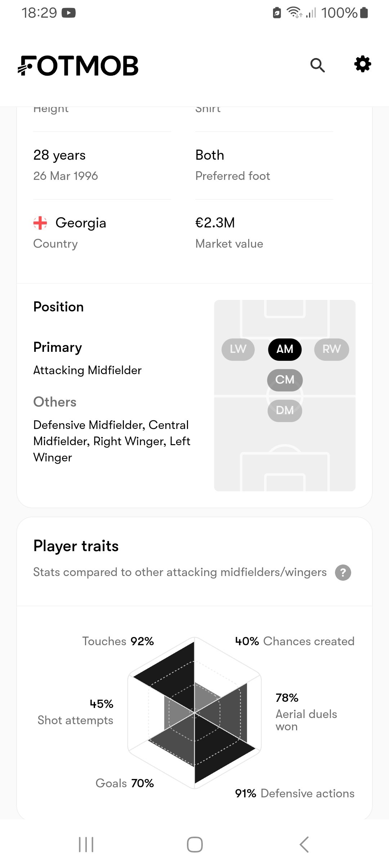Open search with the magnifier icon
This screenshot has height=868, width=389.
317,65
